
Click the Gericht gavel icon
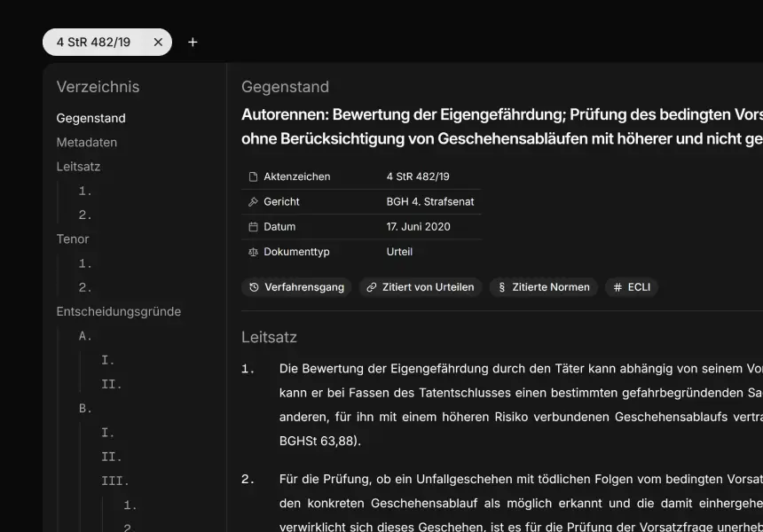[253, 201]
